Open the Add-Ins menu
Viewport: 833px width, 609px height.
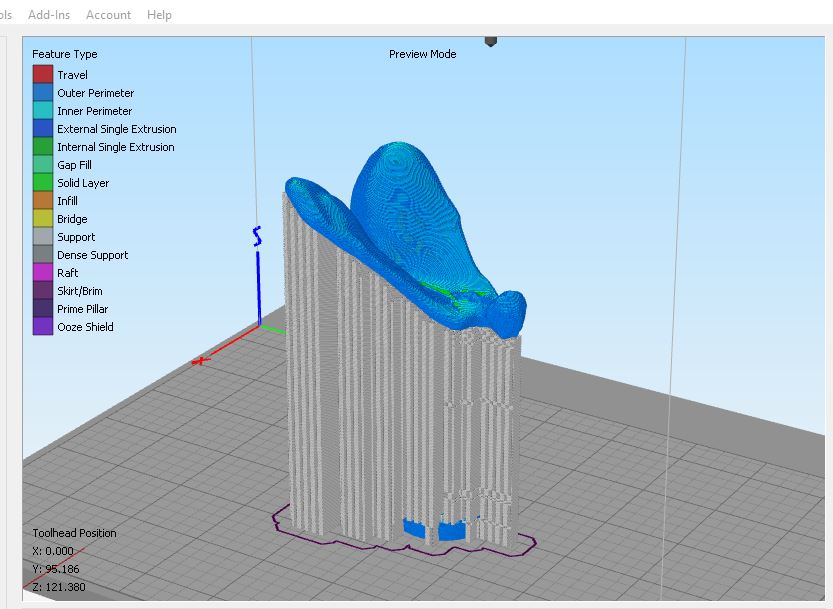(x=49, y=15)
